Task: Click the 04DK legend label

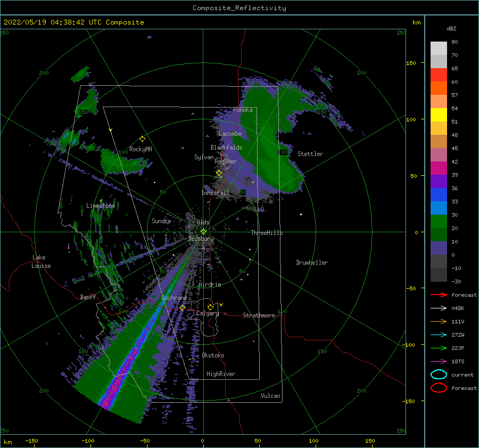Action: pos(458,308)
